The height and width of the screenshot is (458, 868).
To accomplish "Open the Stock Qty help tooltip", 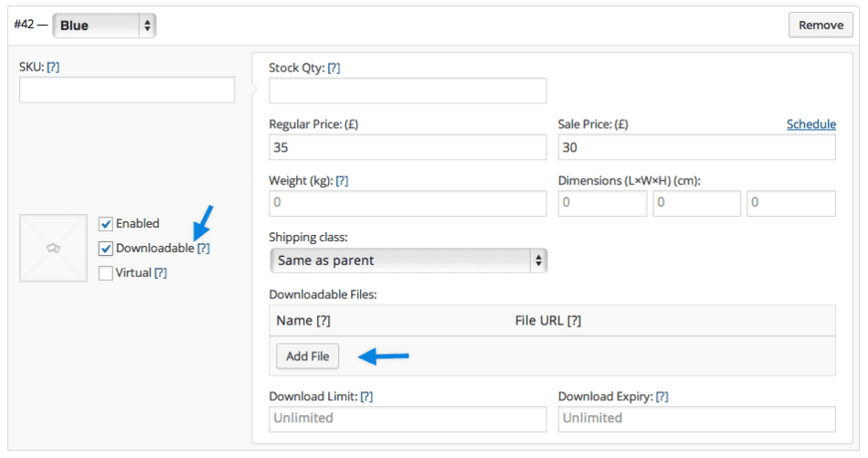I will click(333, 69).
